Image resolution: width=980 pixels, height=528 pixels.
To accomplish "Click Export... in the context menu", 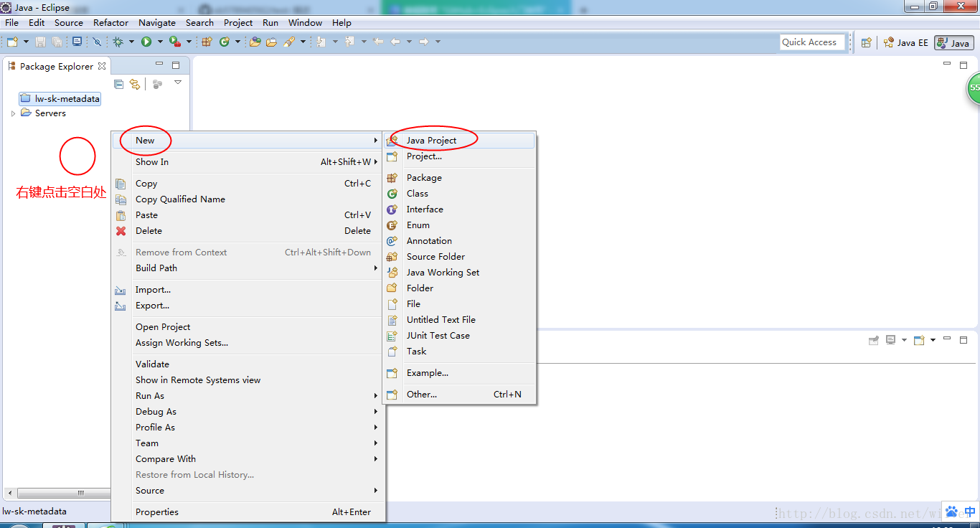I will (x=248, y=306).
